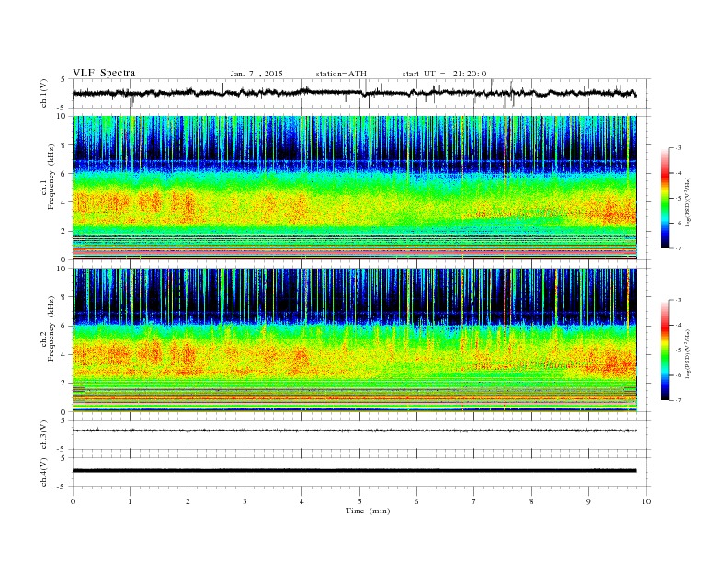Click the "Time (min)" axis label
The image size is (728, 563).
coord(368,511)
